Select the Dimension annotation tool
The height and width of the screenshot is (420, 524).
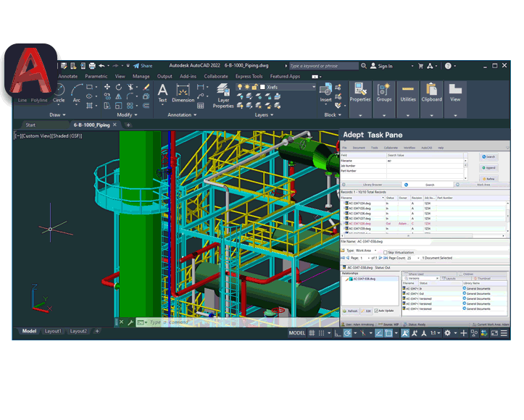click(183, 93)
